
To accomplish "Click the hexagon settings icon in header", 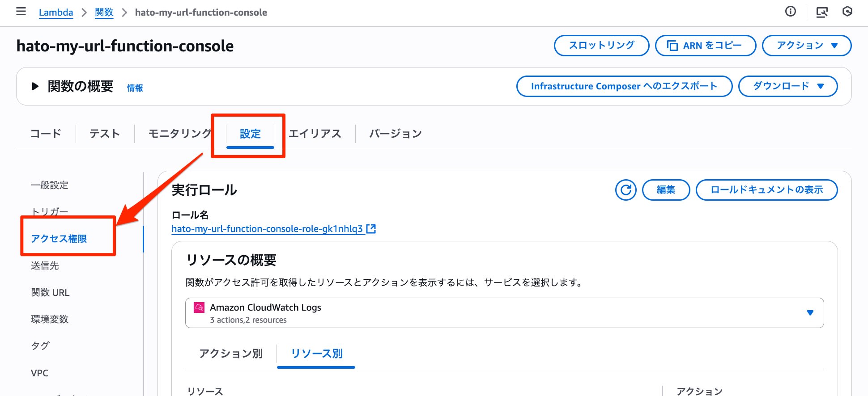I will (x=847, y=12).
